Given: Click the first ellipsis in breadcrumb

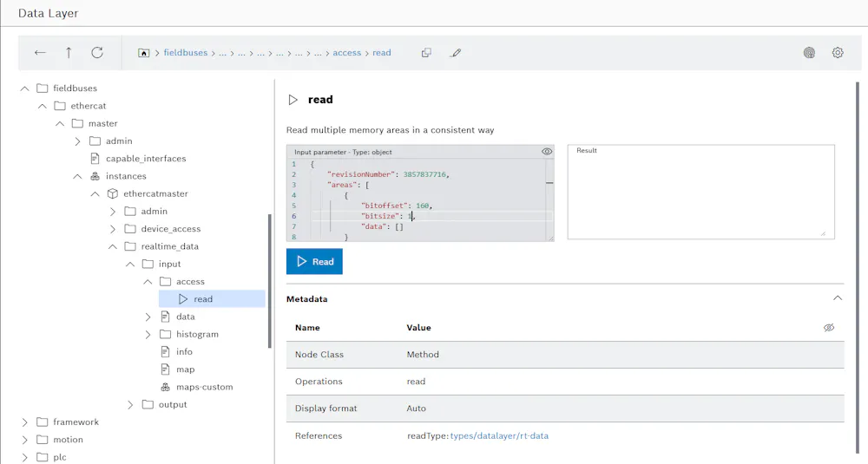Looking at the screenshot, I should coord(222,53).
